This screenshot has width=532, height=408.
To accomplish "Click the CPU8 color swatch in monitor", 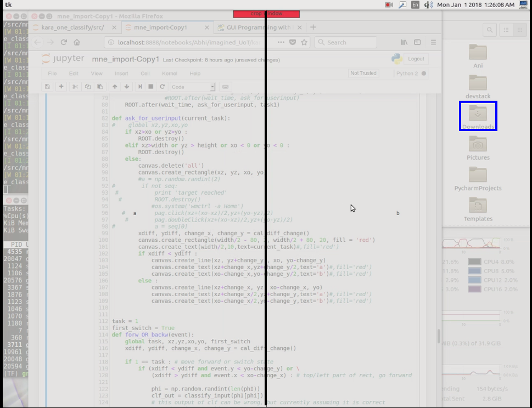I will pyautogui.click(x=474, y=271).
